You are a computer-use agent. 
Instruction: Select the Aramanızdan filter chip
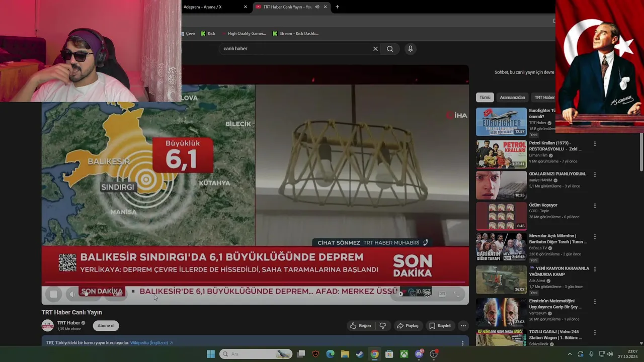[x=512, y=98]
